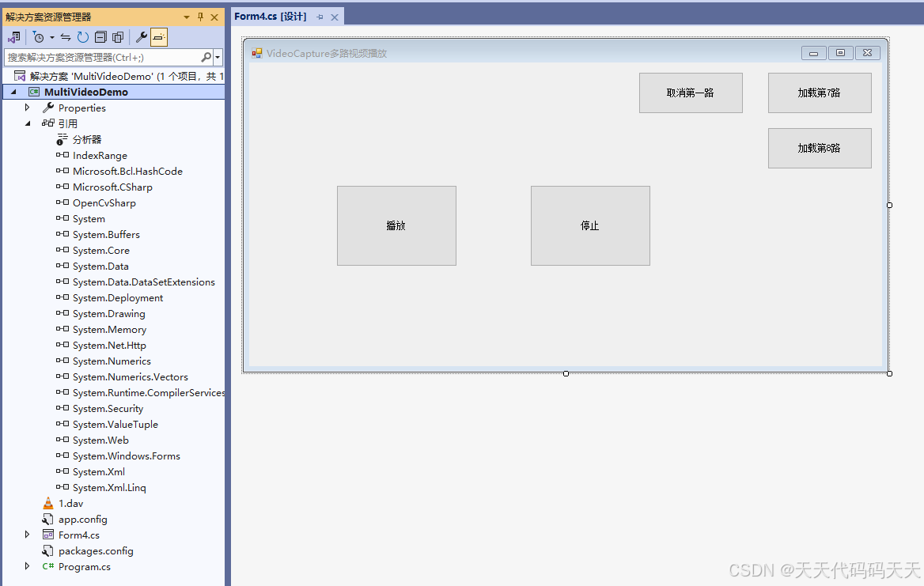Click Sync with Active Document arrows icon
This screenshot has height=586, width=924.
click(x=66, y=38)
